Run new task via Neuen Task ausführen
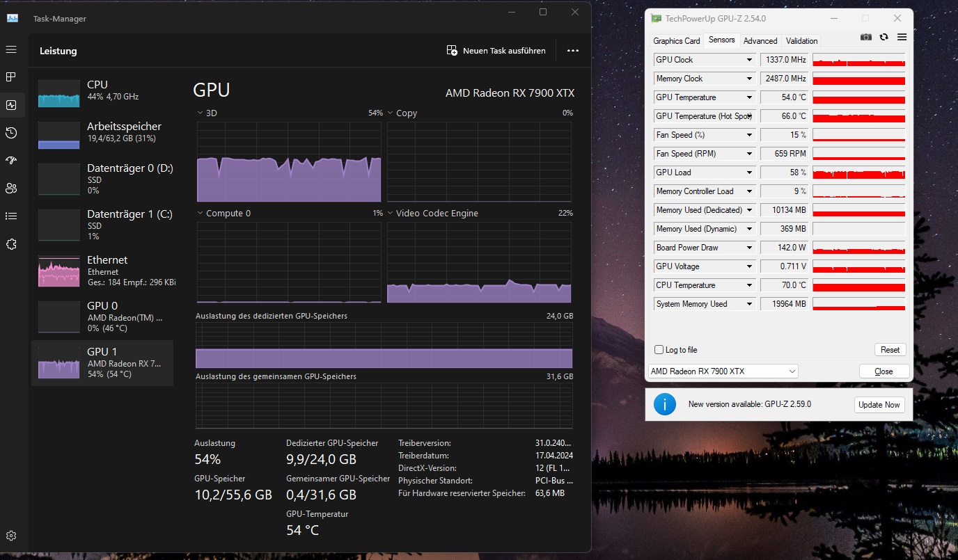Image resolution: width=958 pixels, height=560 pixels. tap(496, 51)
